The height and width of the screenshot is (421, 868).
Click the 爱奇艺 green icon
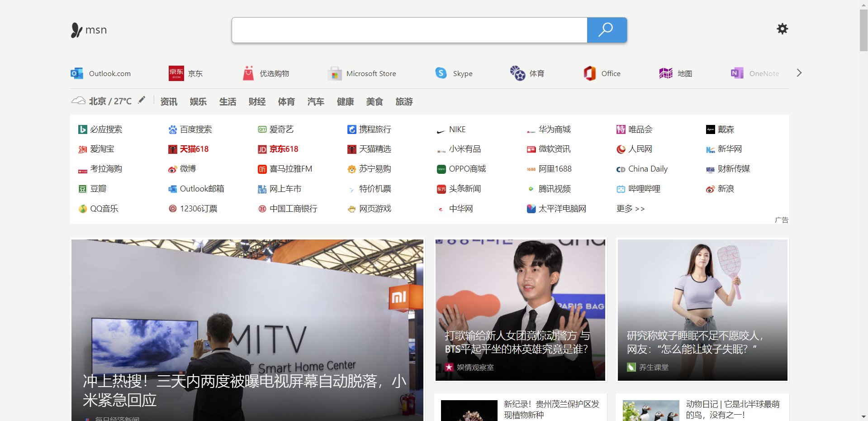click(262, 129)
